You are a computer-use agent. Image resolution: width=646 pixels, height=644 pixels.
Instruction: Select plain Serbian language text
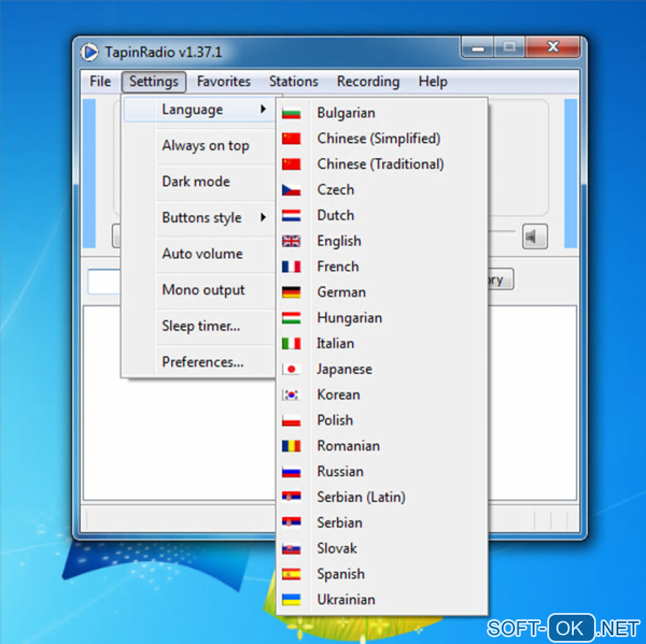[x=340, y=522]
